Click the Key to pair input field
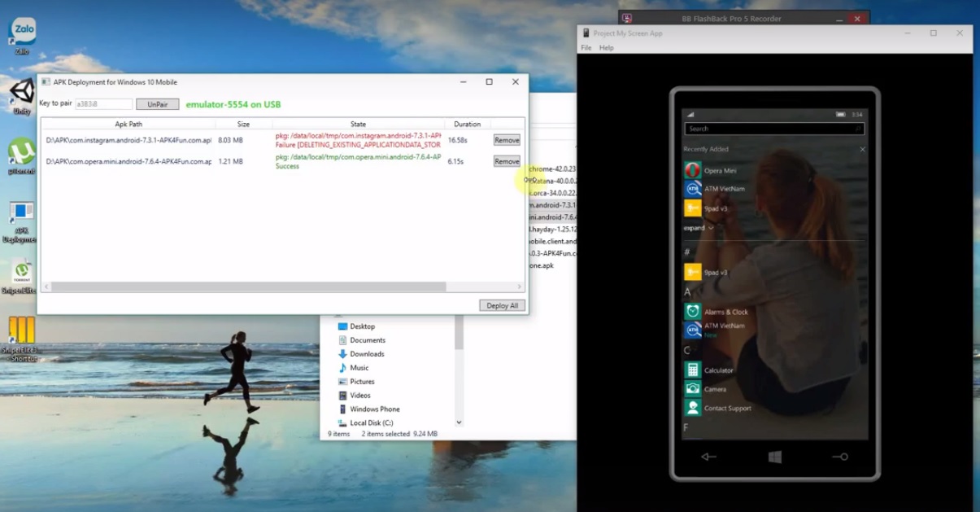 click(x=103, y=104)
